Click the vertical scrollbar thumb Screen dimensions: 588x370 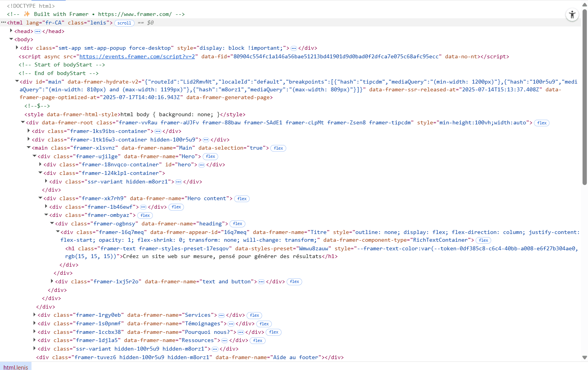coord(584,97)
